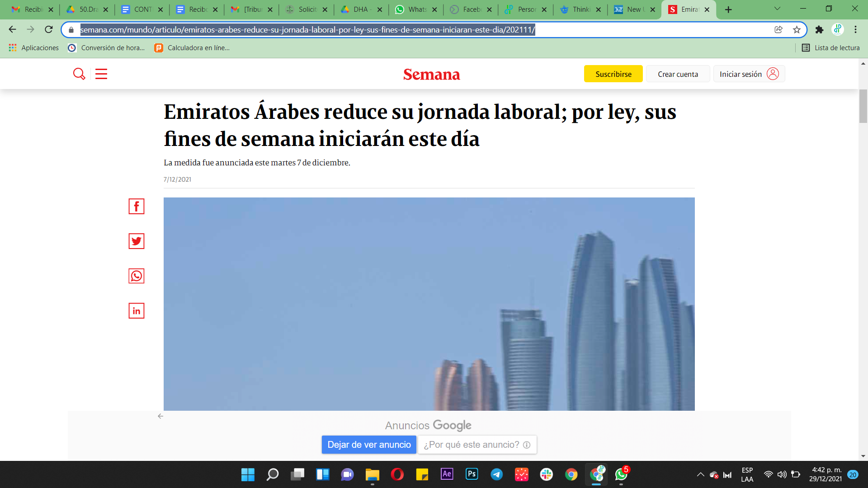Click the share page icon in address bar

click(x=778, y=30)
